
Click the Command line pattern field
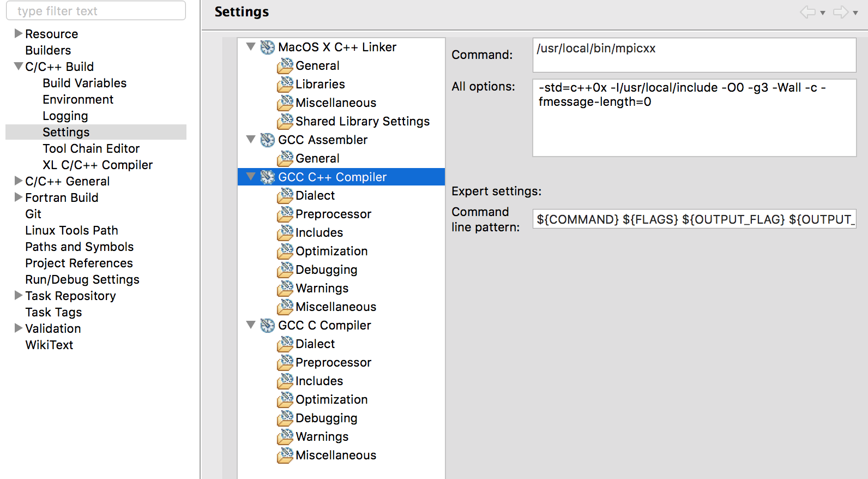click(694, 219)
